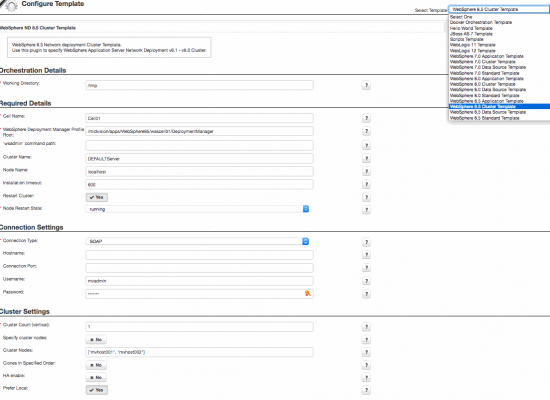The image size is (550, 400).
Task: Click the Node Name input field
Action: tap(199, 172)
